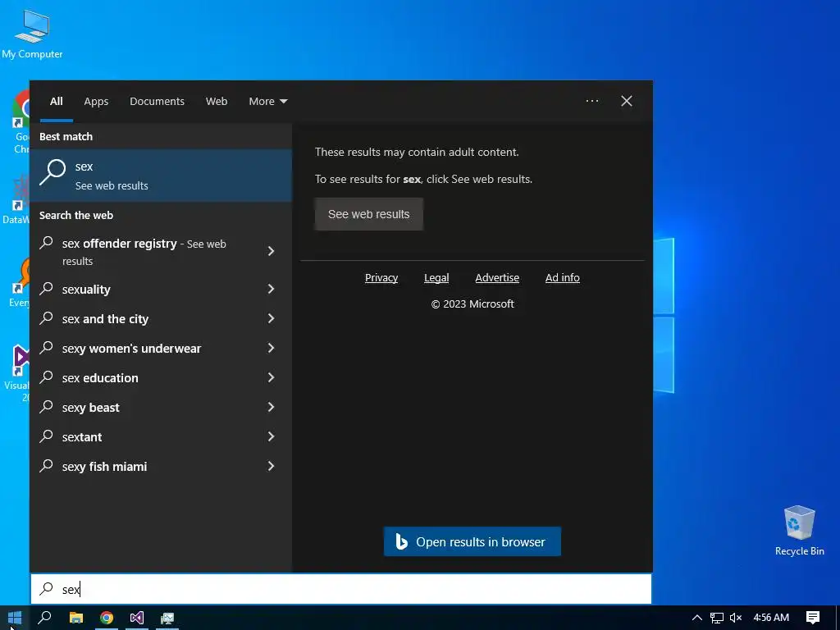Screen dimensions: 840x630
Task: Switch to the All tab
Action: 57,101
